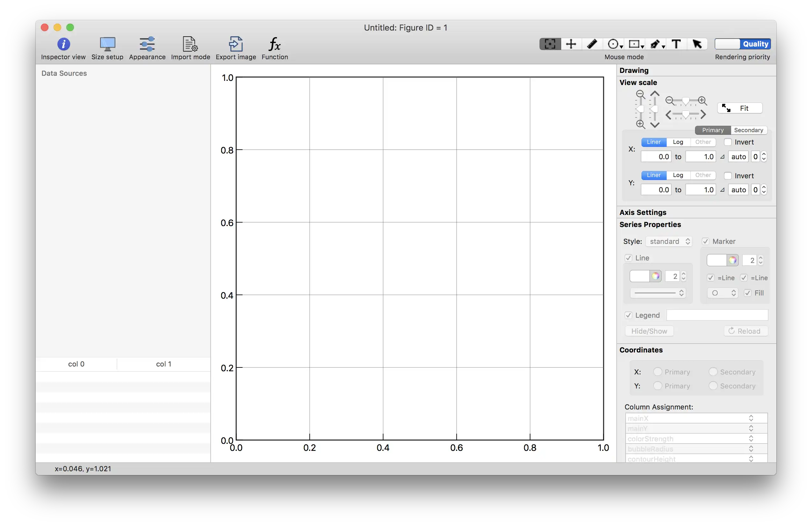Expand the Style dropdown in Series Properties
This screenshot has height=526, width=812.
pos(668,241)
